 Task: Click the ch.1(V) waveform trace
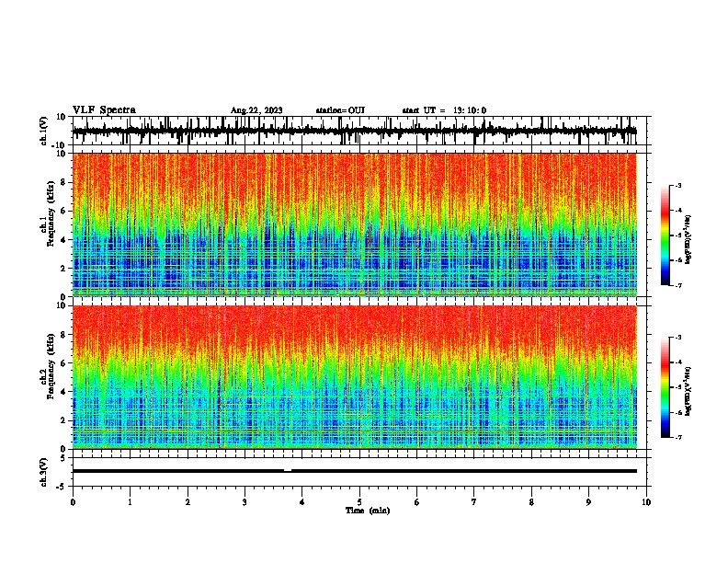[x=355, y=131]
